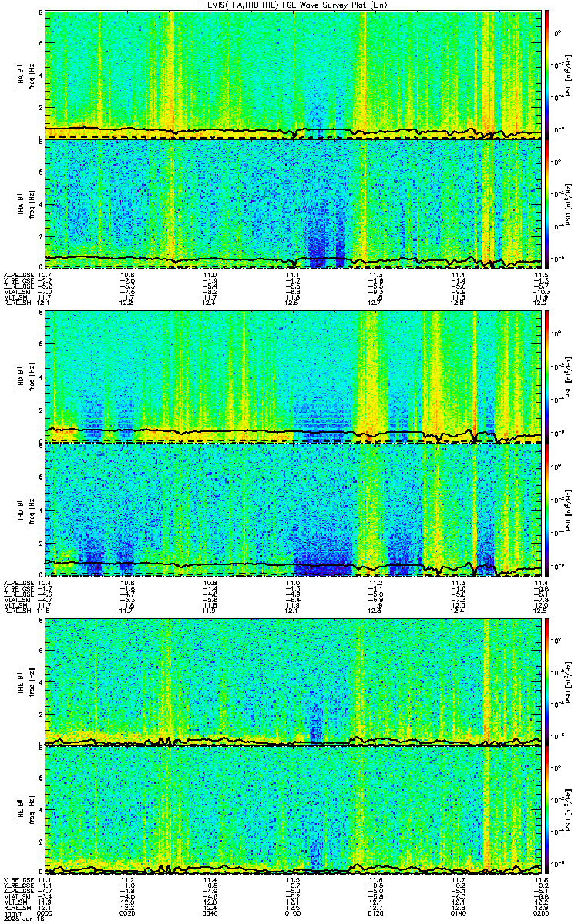Select the THE B-parallel spectrogram panel
578x924 pixels.
pyautogui.click(x=294, y=809)
